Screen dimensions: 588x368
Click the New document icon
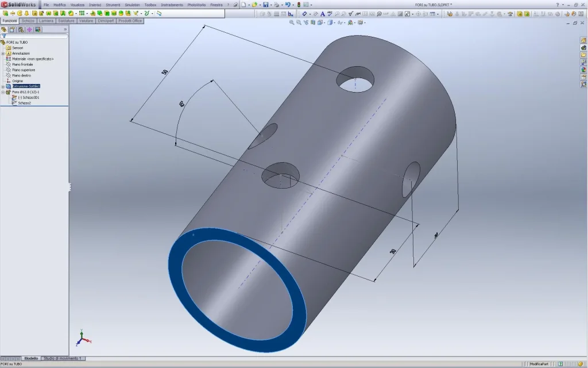tap(243, 5)
